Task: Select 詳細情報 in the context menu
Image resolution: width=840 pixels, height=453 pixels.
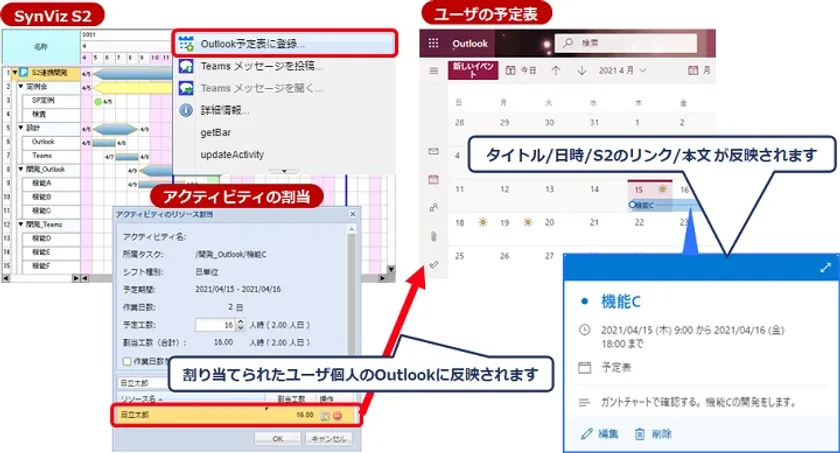Action: (225, 110)
